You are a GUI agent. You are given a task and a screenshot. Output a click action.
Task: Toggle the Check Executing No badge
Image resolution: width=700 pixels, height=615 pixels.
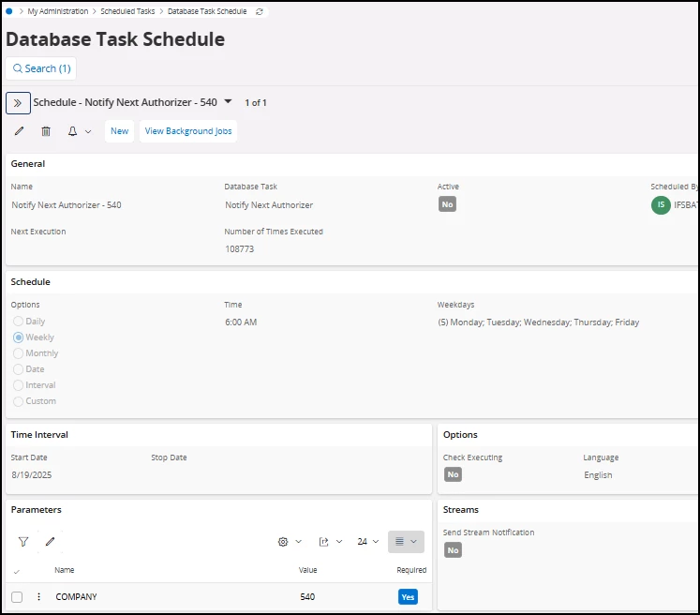click(453, 474)
